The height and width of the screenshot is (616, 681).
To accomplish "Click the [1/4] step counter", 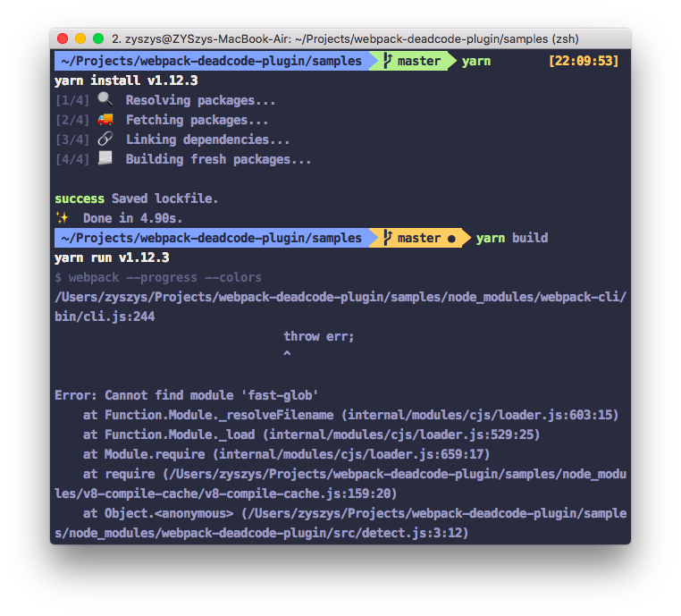I will point(72,100).
